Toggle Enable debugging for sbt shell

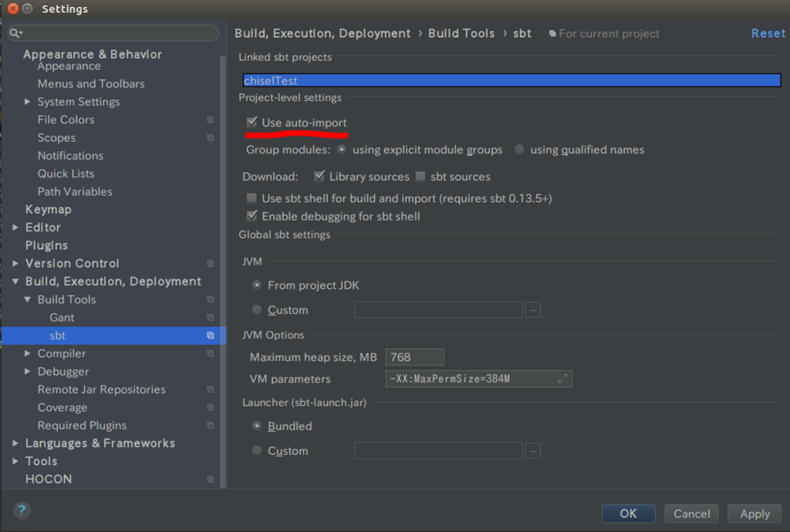click(252, 216)
